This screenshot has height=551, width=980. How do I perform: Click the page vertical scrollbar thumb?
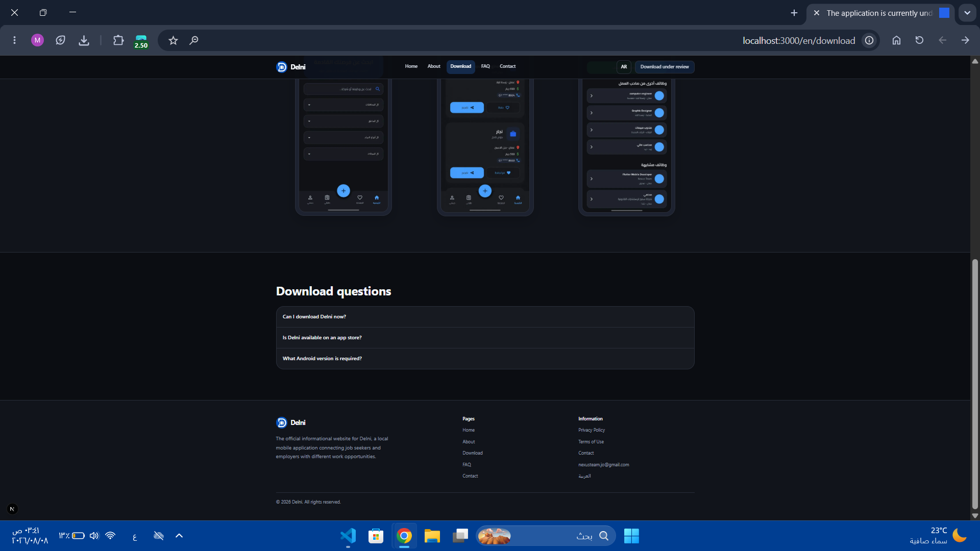[975, 384]
